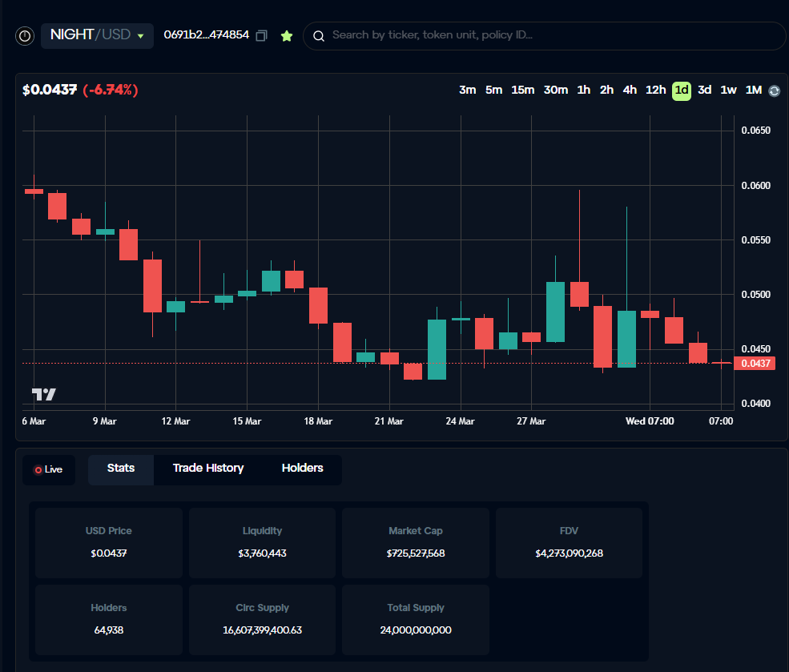
Task: Click the active 1d interval button
Action: point(681,90)
